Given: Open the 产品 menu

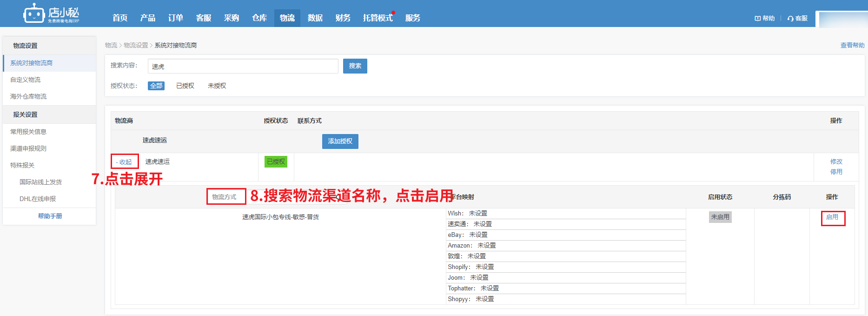Looking at the screenshot, I should coord(148,18).
